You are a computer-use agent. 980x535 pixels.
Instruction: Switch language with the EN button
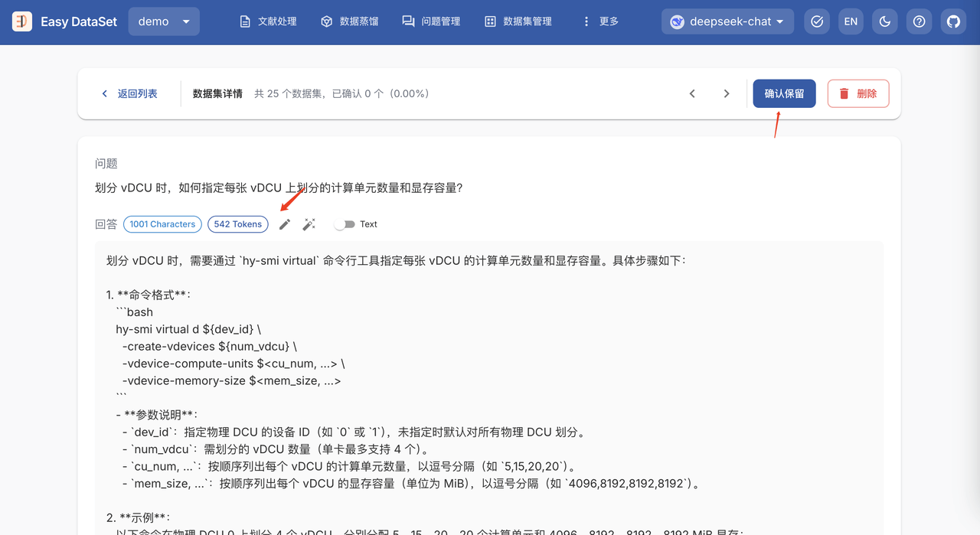(x=851, y=21)
